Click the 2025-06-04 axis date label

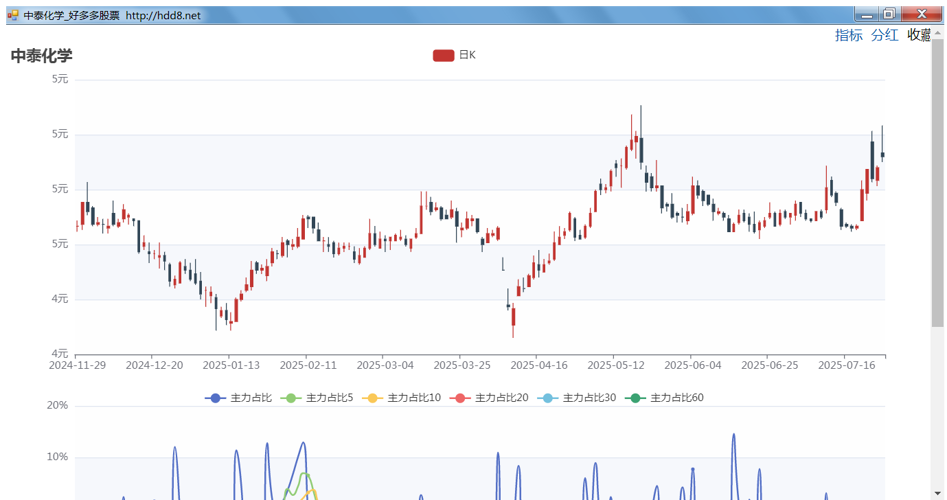click(693, 365)
